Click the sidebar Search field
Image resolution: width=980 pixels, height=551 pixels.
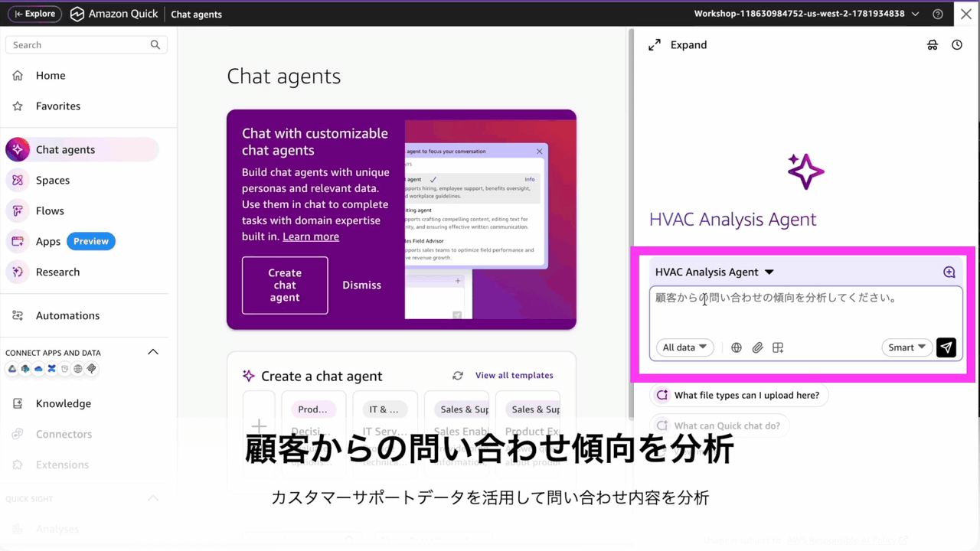(86, 45)
